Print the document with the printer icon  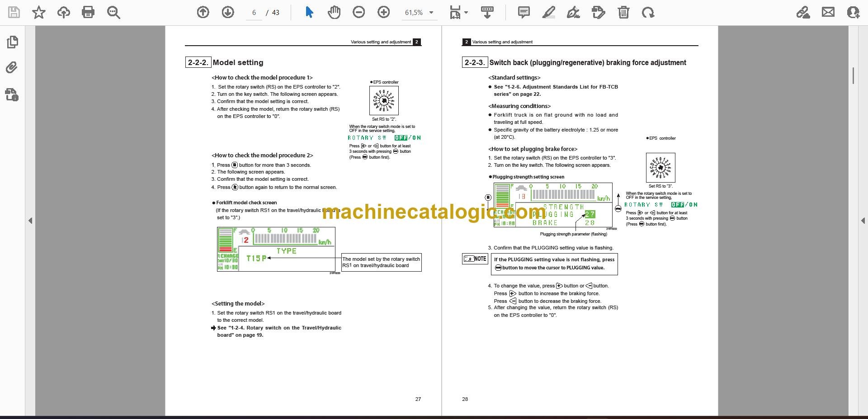tap(88, 12)
